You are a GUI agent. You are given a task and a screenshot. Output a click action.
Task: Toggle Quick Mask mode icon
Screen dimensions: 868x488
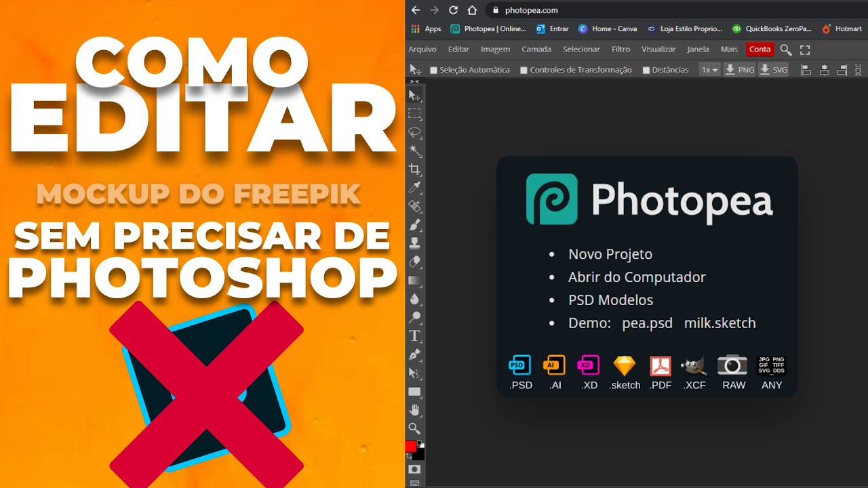point(414,469)
